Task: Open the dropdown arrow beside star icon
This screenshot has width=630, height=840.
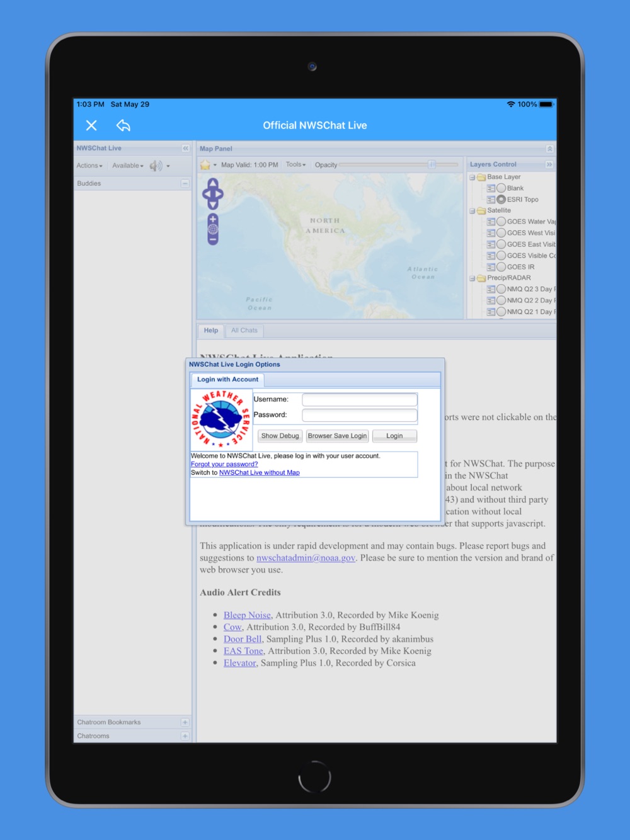Action: pos(215,165)
